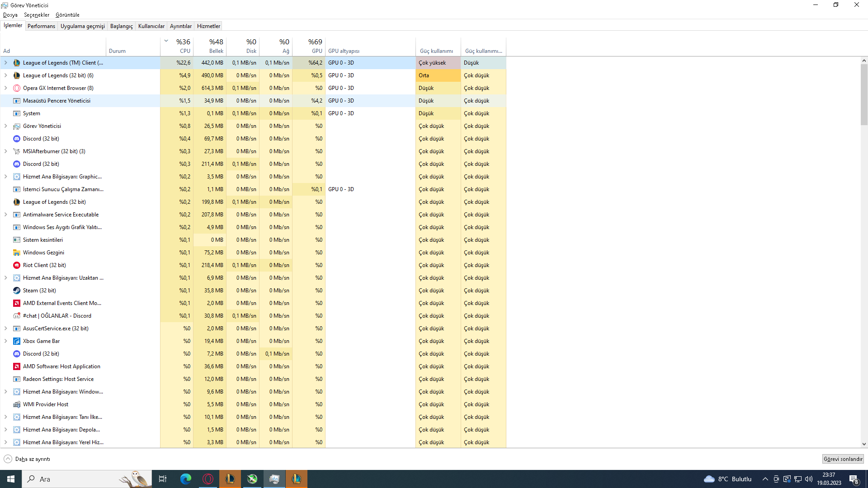The height and width of the screenshot is (488, 868).
Task: Click the MSIAfterburner process icon
Action: point(17,151)
